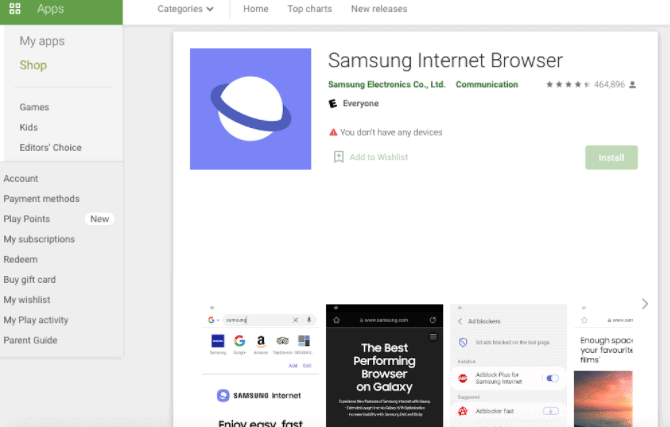Click the Samsung Internet Browser title
Screen dimensions: 670x427
point(445,60)
